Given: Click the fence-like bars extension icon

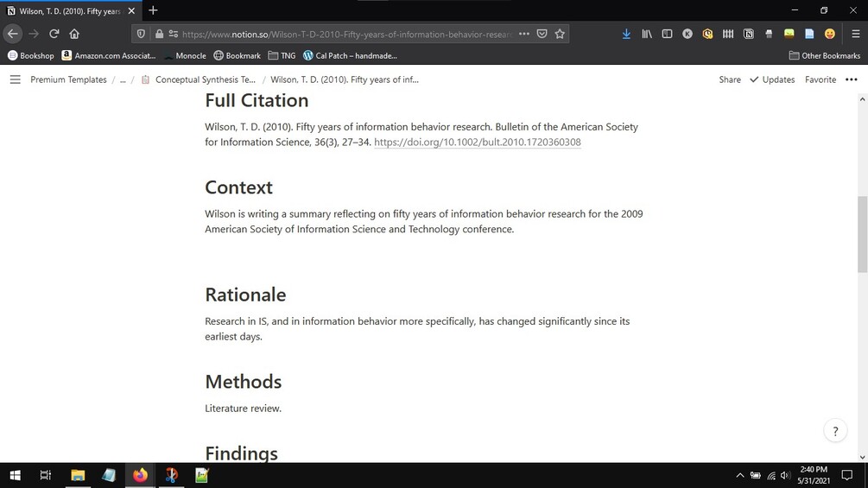Looking at the screenshot, I should [728, 34].
